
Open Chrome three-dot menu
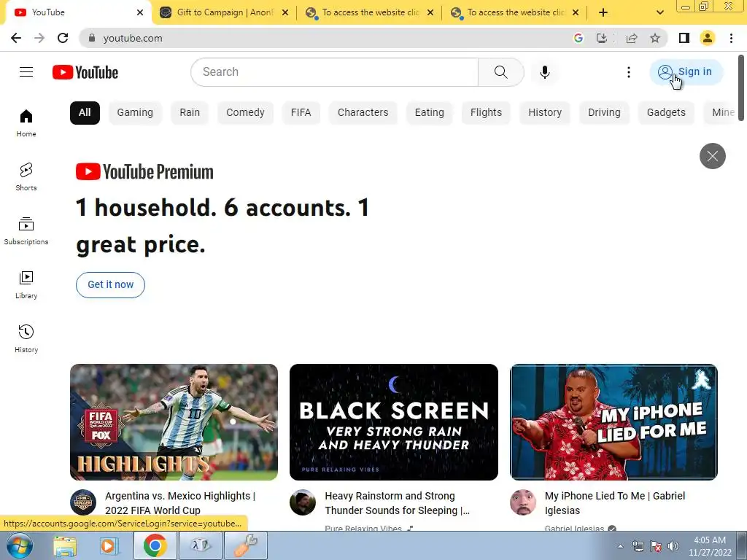point(731,38)
